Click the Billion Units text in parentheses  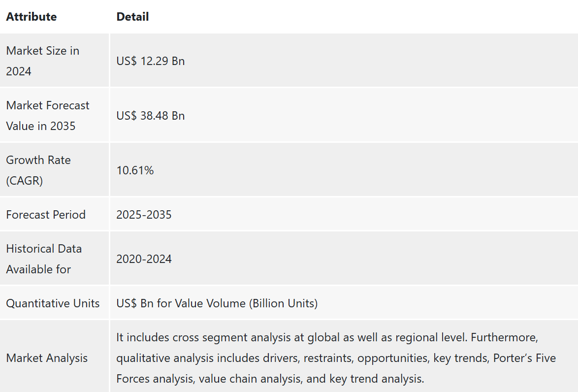pyautogui.click(x=283, y=303)
